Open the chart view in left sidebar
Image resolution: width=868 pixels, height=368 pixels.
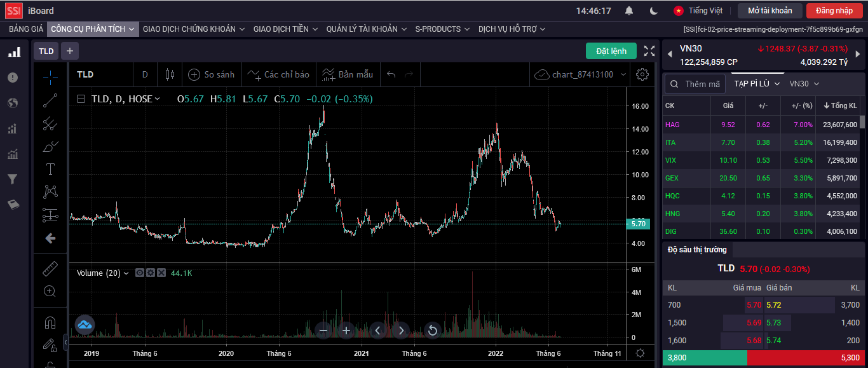(13, 52)
